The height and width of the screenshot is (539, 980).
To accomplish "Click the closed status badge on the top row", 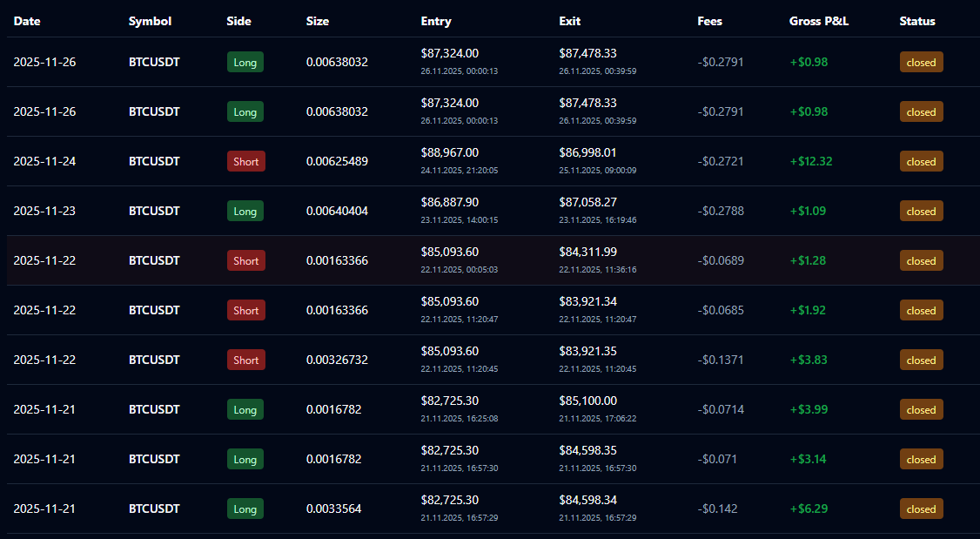I will [921, 62].
